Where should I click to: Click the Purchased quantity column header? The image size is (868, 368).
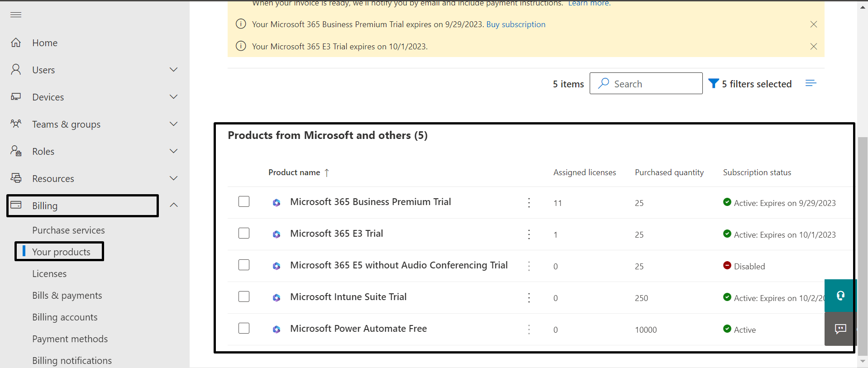669,172
